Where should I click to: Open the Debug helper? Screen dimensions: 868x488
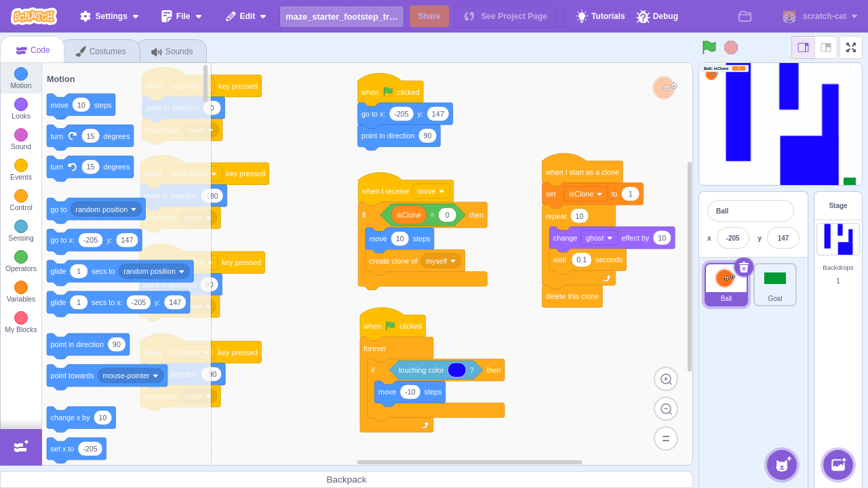coord(657,16)
